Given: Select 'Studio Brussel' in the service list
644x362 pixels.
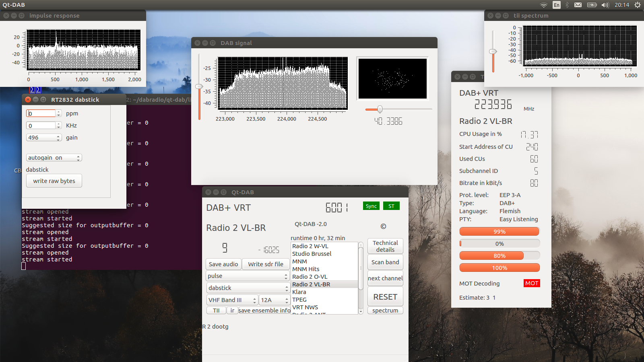Looking at the screenshot, I should click(x=312, y=254).
